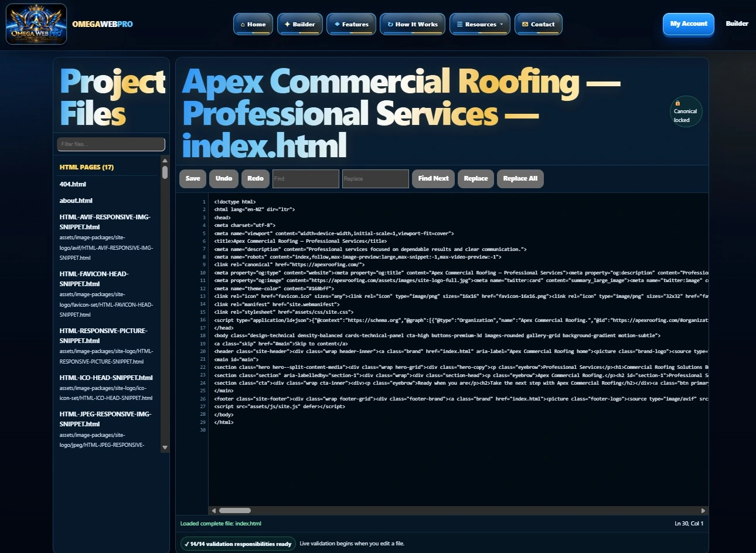The image size is (756, 553).
Task: Click the Replace button
Action: point(476,179)
